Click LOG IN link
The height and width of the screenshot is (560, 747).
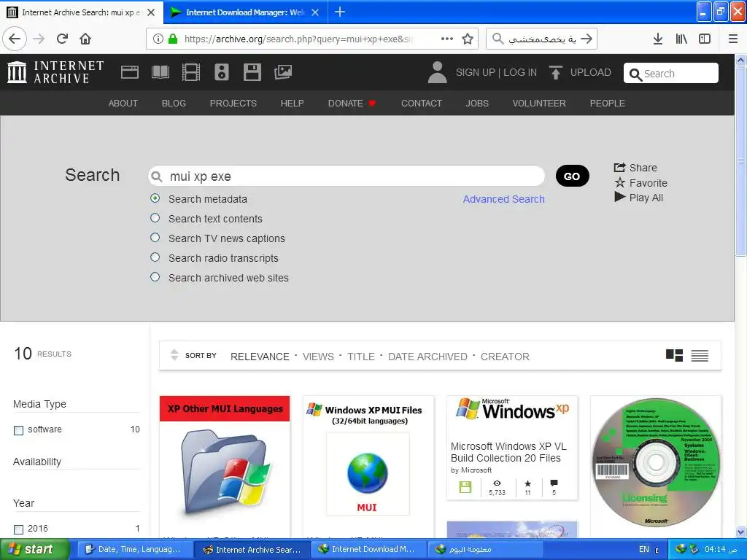pos(520,72)
